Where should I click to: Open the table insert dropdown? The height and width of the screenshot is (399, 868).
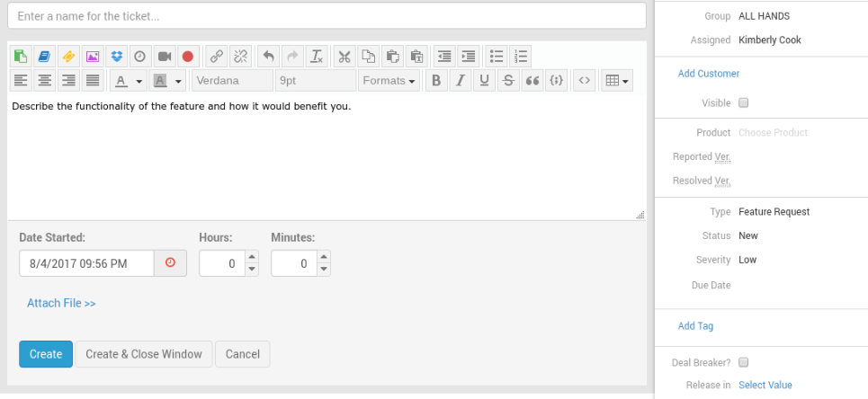617,81
